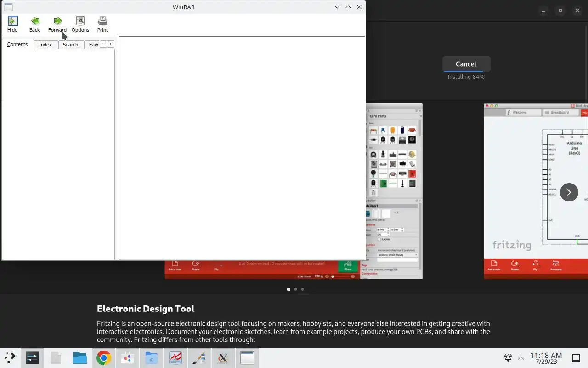Minimize the software center window behind WinRAR
588x368 pixels.
coord(543,11)
